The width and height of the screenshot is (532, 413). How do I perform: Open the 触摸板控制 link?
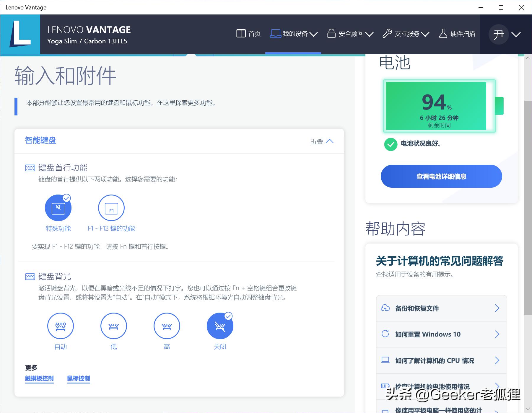[x=39, y=378]
